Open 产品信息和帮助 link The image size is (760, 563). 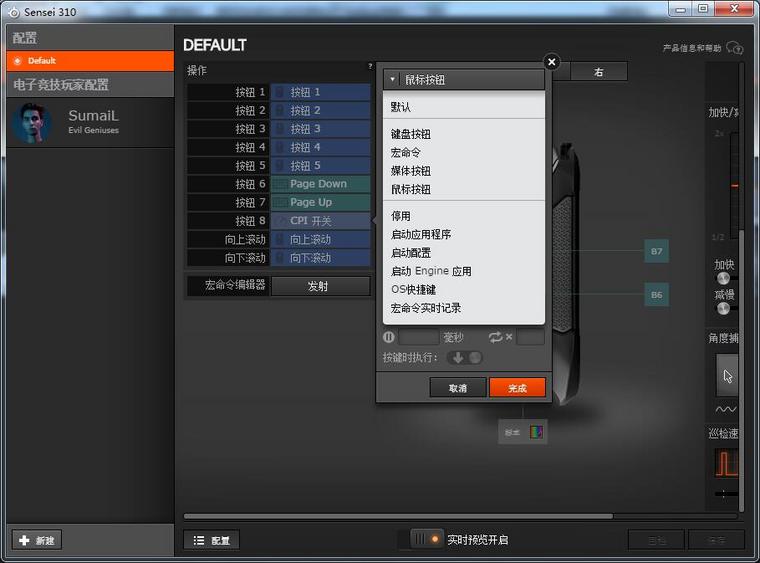tap(702, 48)
